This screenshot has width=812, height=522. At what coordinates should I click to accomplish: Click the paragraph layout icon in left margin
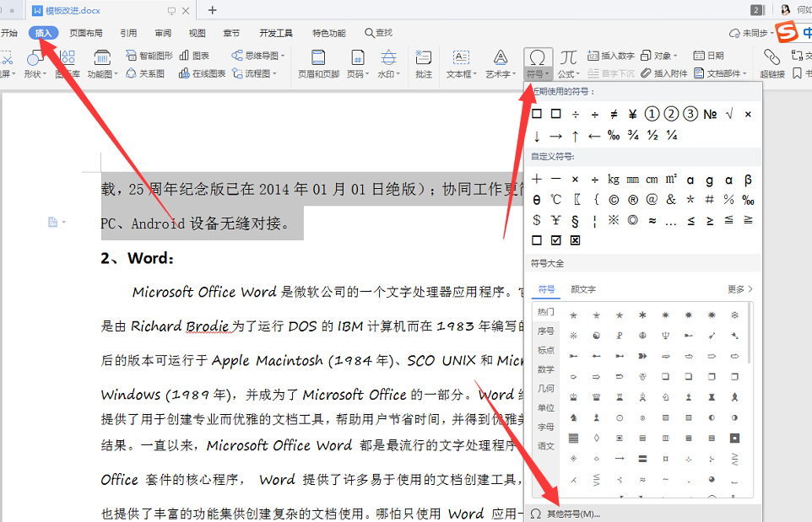click(x=53, y=223)
